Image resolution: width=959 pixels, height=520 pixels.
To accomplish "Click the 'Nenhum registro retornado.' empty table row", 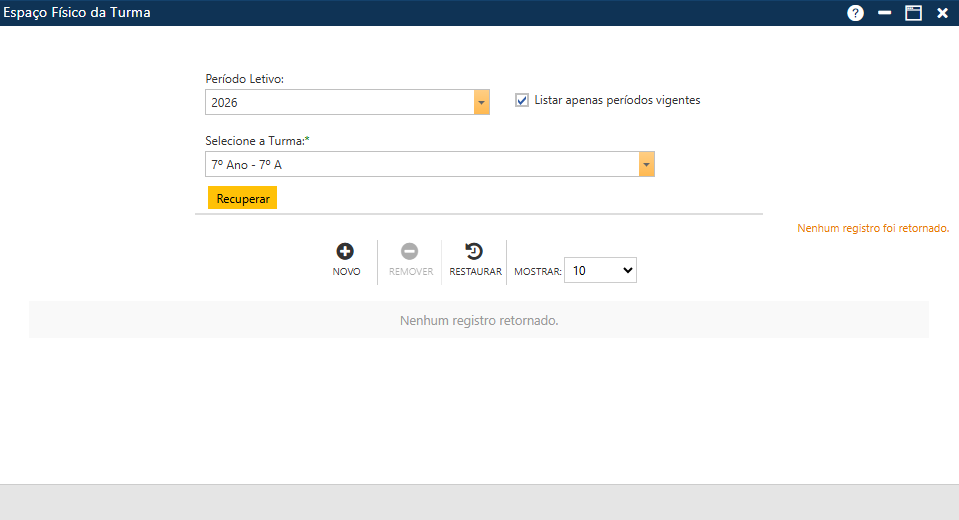I will click(x=478, y=321).
